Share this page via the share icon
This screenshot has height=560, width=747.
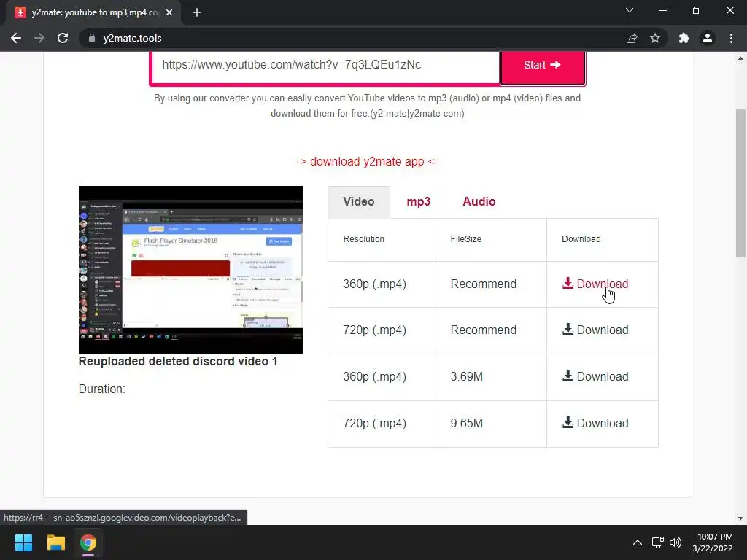[x=632, y=38]
